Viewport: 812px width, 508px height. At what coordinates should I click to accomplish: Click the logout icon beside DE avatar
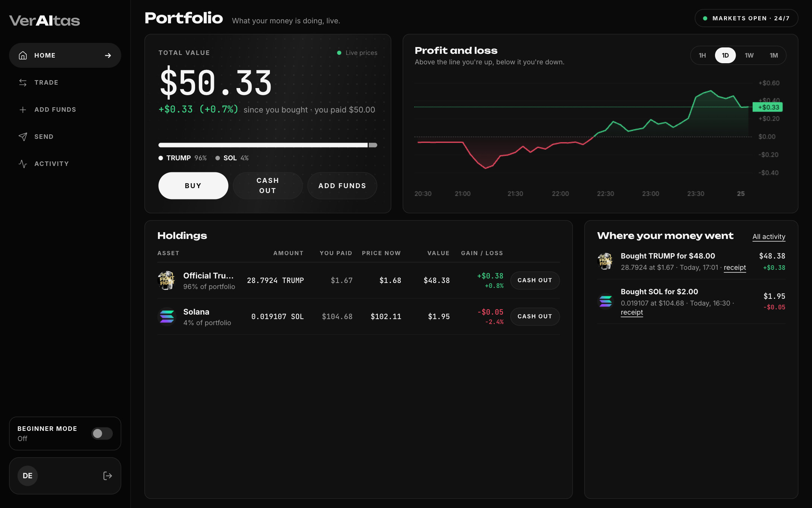point(108,476)
